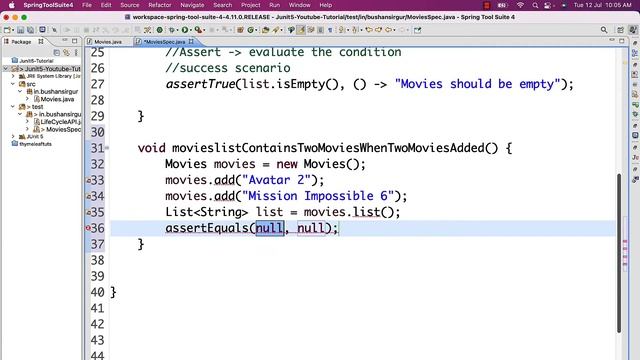Viewport: 640px width, 360px height.
Task: Minimize the editor area
Action: click(x=612, y=40)
